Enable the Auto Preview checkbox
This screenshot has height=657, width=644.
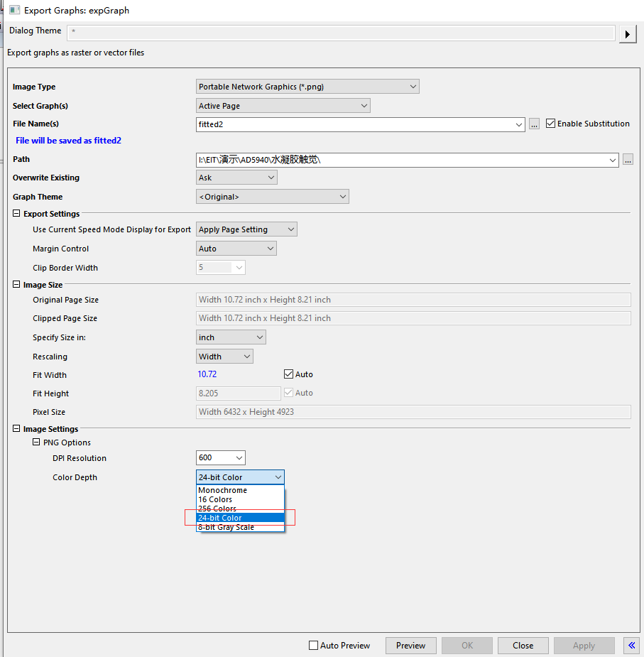(x=312, y=645)
